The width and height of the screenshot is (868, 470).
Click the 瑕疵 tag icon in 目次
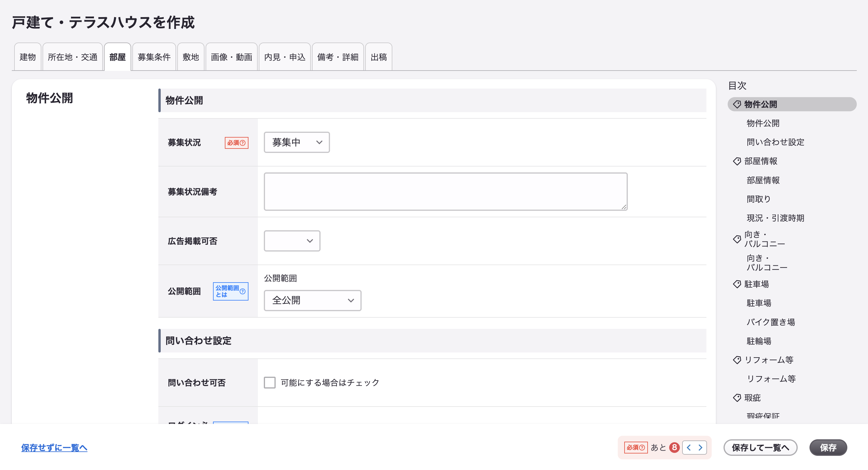pos(737,398)
